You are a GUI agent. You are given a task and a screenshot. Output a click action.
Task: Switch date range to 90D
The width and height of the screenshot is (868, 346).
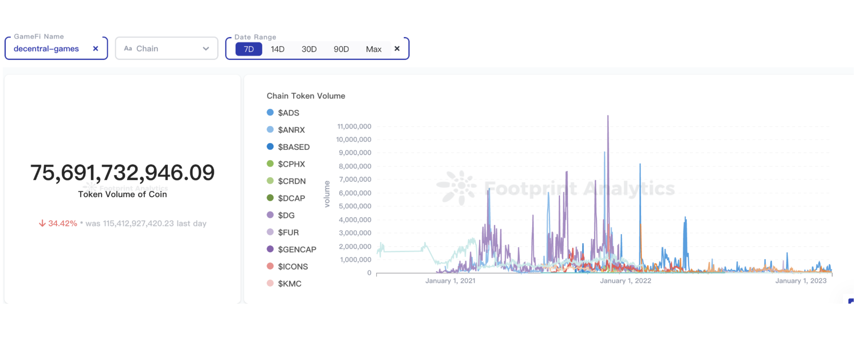point(341,49)
